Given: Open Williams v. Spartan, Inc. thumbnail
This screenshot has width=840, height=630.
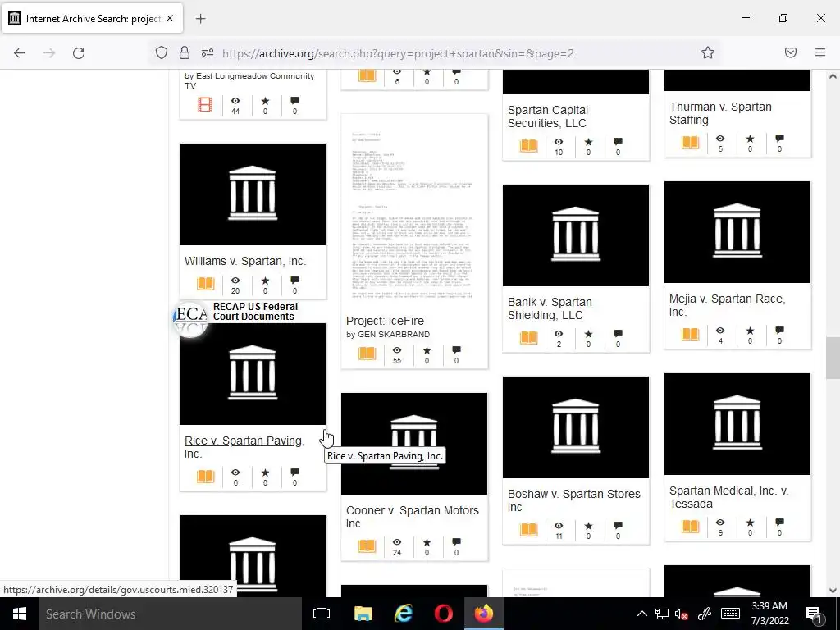Looking at the screenshot, I should (253, 194).
